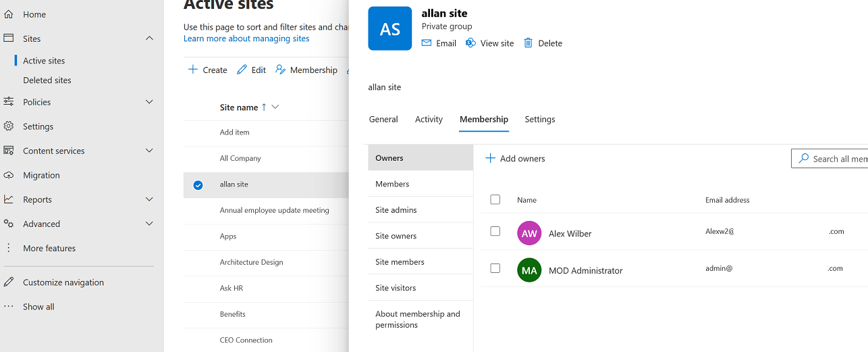Select the All Company site row

click(x=266, y=158)
